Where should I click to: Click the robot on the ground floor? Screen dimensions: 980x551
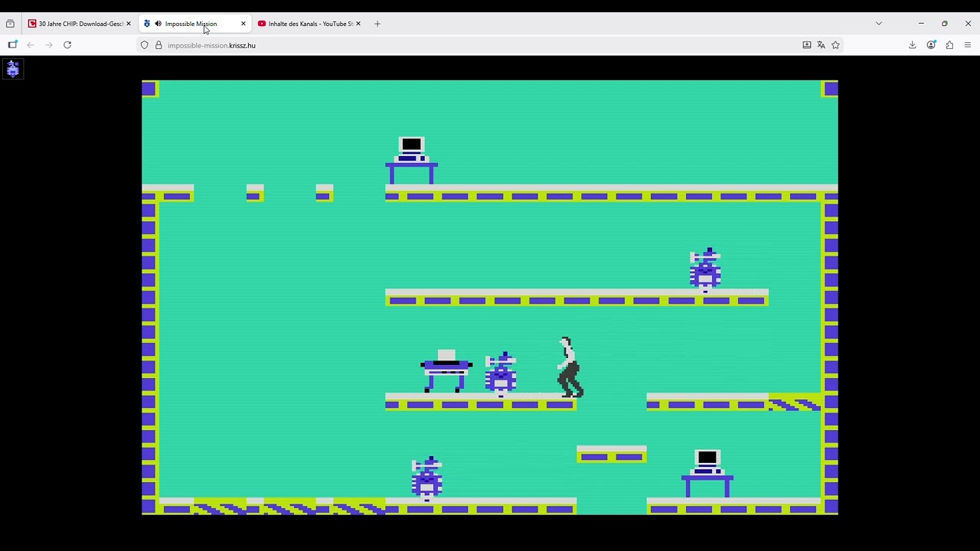(427, 478)
